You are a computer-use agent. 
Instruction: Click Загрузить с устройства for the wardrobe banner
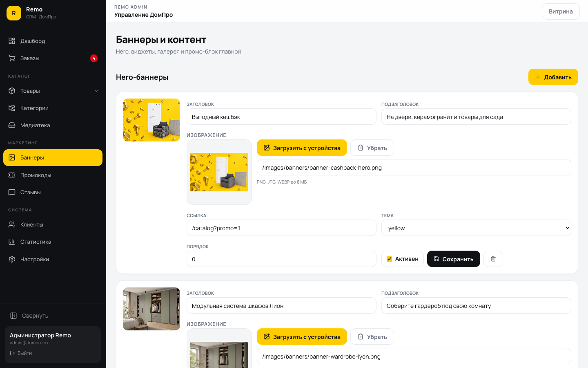click(x=302, y=337)
